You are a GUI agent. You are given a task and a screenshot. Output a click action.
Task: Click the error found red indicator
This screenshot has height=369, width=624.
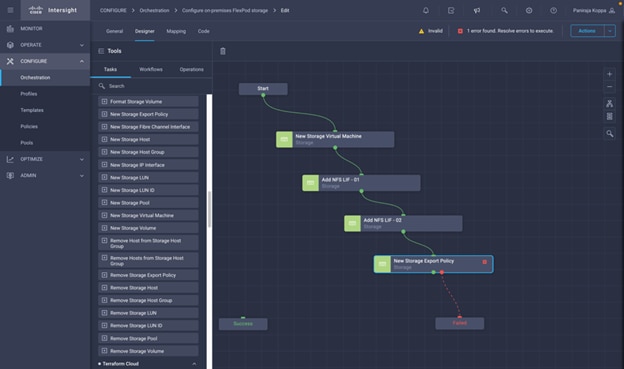pos(460,31)
